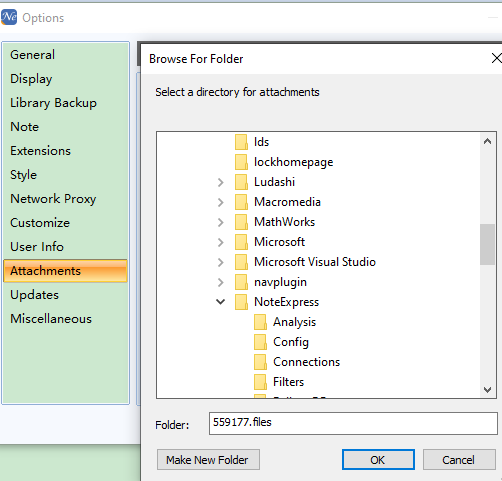Viewport: 502px width, 481px height.
Task: Select the Filters subfolder name
Action: tap(288, 382)
